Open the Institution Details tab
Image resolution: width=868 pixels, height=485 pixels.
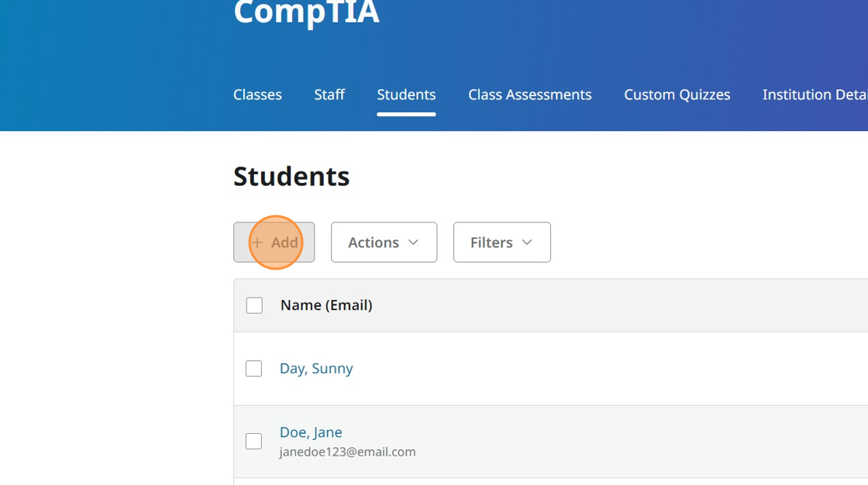click(x=815, y=95)
